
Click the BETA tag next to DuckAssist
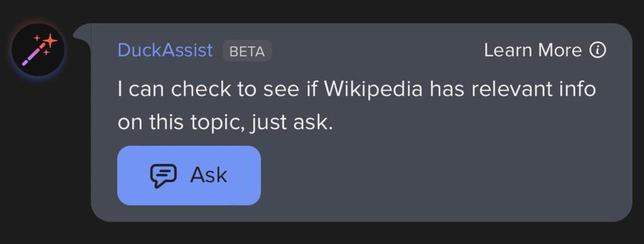pyautogui.click(x=247, y=51)
